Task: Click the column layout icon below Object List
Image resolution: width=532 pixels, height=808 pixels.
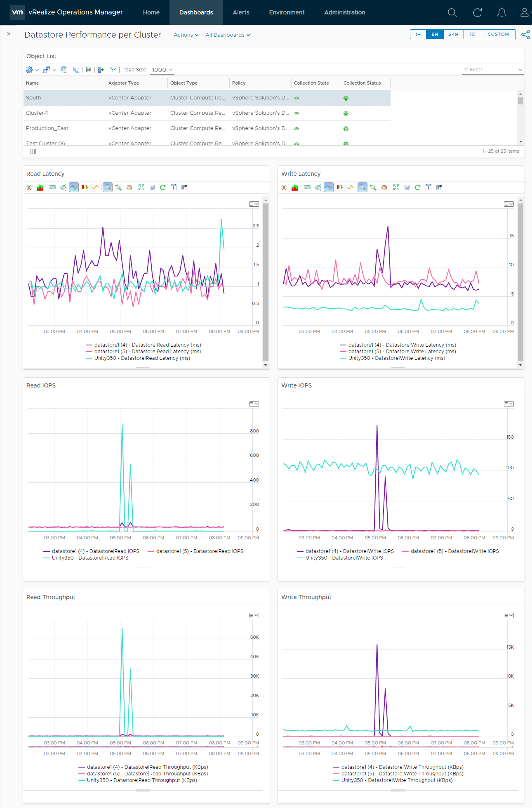Action: pos(33,151)
